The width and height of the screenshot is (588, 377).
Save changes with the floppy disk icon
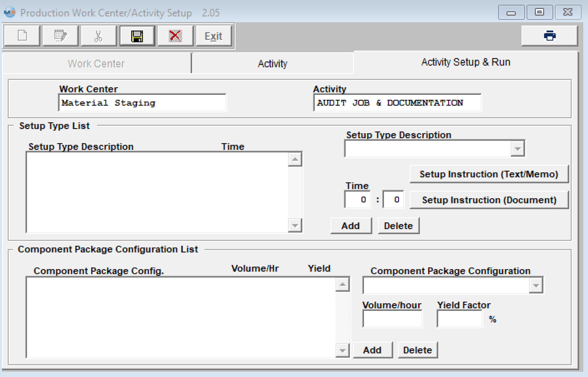[x=137, y=36]
